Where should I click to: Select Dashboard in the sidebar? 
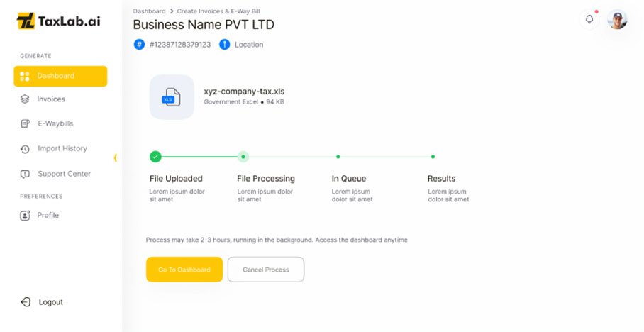60,76
